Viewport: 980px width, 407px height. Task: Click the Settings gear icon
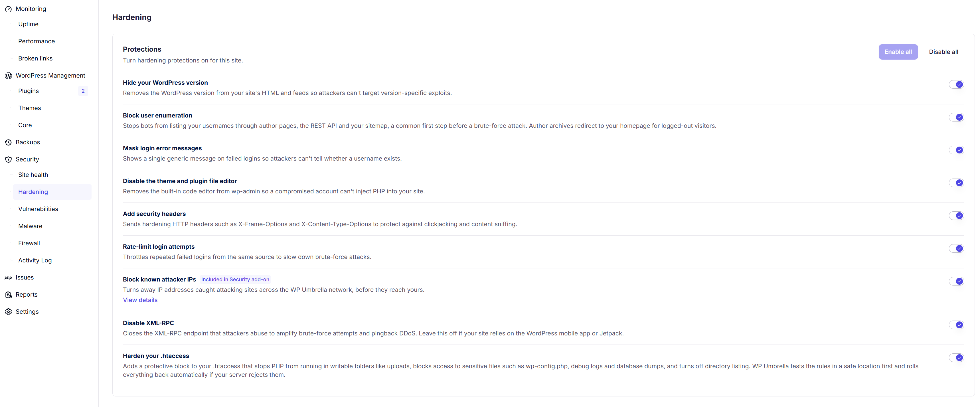tap(8, 311)
